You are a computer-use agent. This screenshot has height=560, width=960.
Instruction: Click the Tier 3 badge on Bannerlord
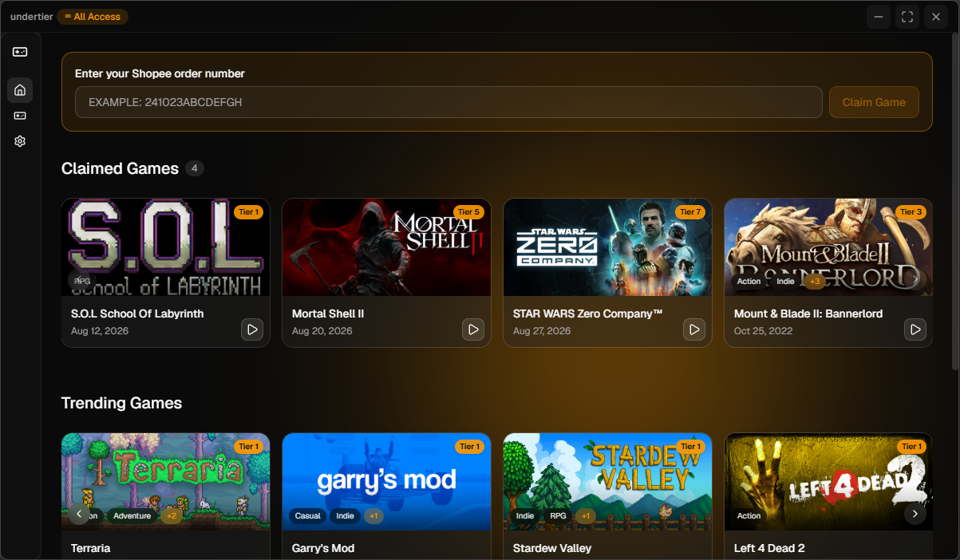pos(912,212)
